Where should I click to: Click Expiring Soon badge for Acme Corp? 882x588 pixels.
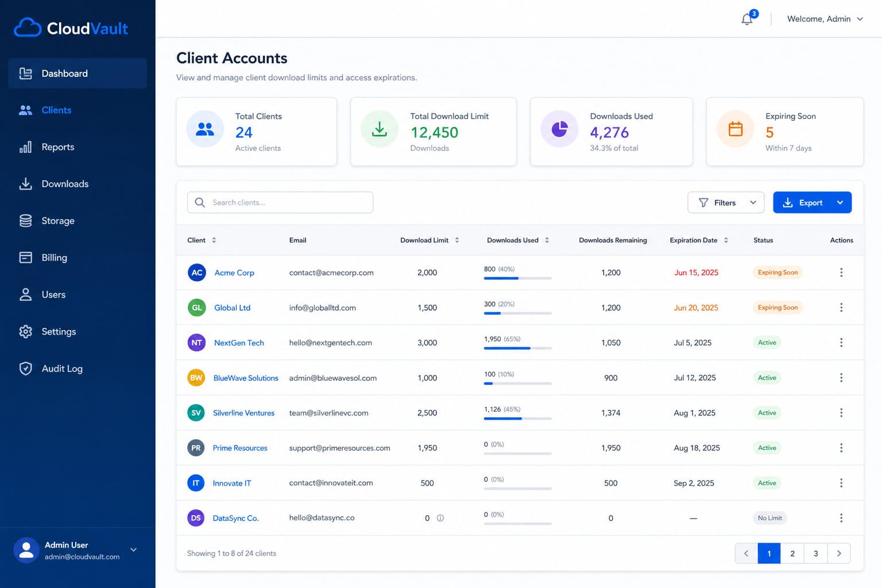[777, 273]
